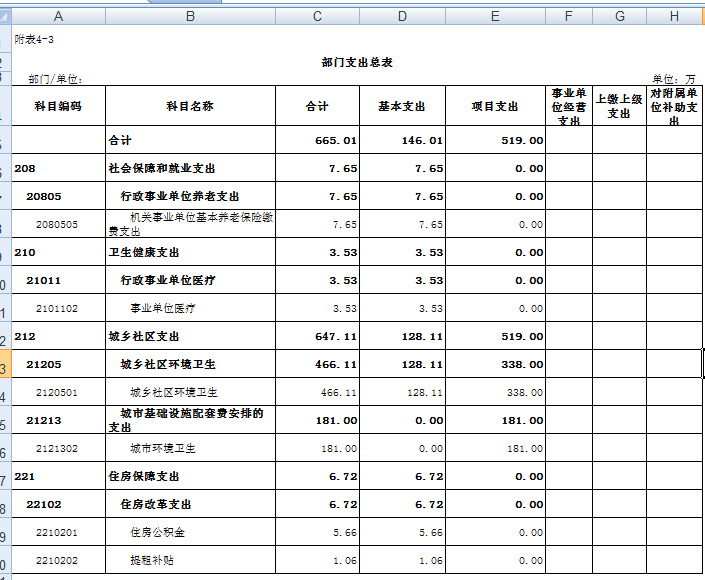Click code cell 210
The width and height of the screenshot is (705, 580).
(58, 252)
